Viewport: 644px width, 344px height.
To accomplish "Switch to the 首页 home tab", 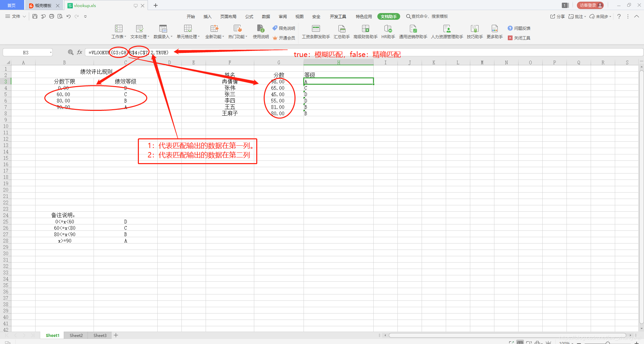I will click(12, 5).
